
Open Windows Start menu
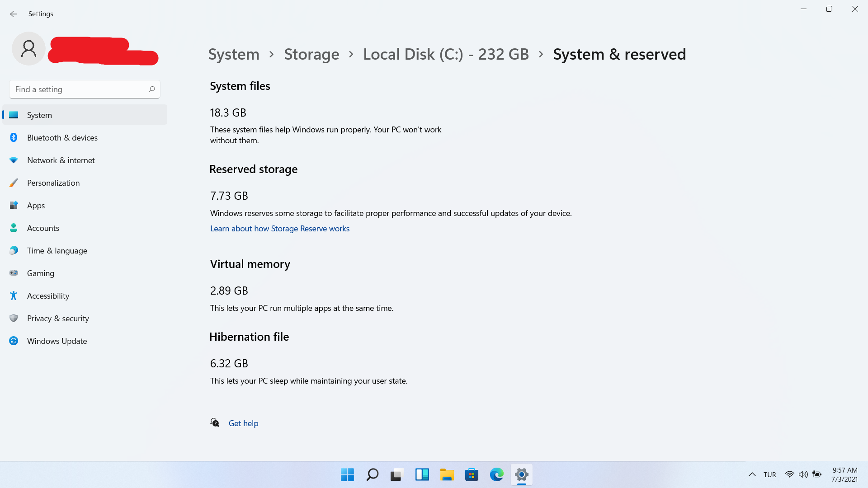(x=347, y=474)
